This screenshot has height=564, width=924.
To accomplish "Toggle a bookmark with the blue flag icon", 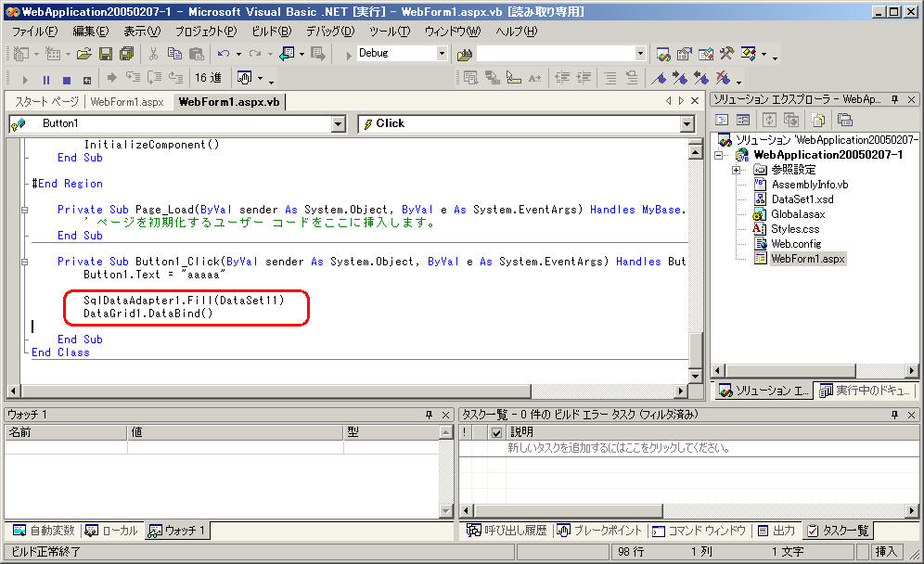I will coord(660,79).
